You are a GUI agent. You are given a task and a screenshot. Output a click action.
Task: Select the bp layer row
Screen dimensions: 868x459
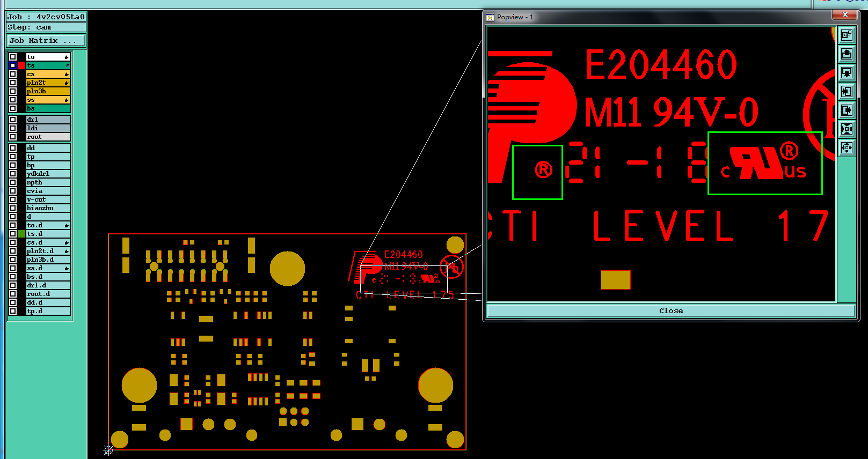48,165
